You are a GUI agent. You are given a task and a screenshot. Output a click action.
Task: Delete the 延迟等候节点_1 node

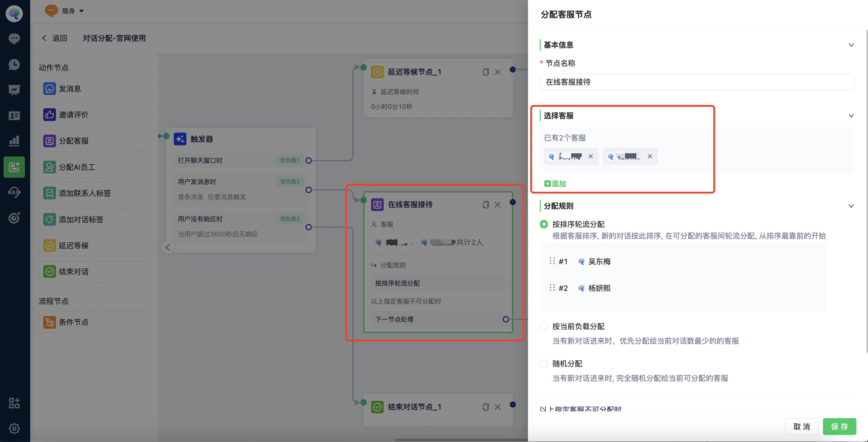498,72
